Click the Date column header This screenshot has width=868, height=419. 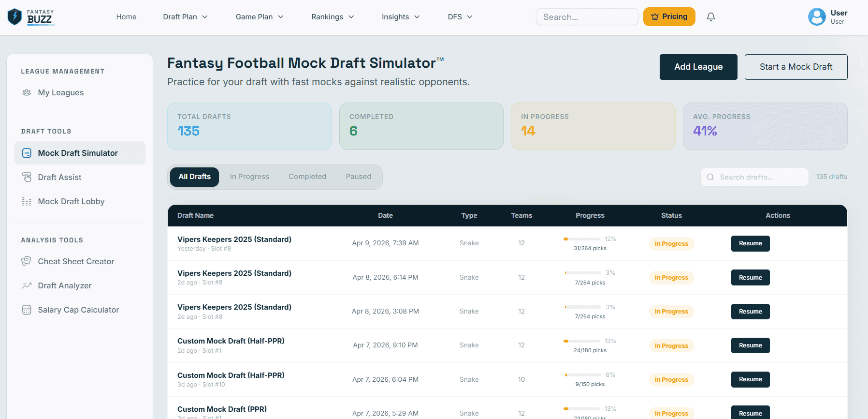click(x=385, y=215)
